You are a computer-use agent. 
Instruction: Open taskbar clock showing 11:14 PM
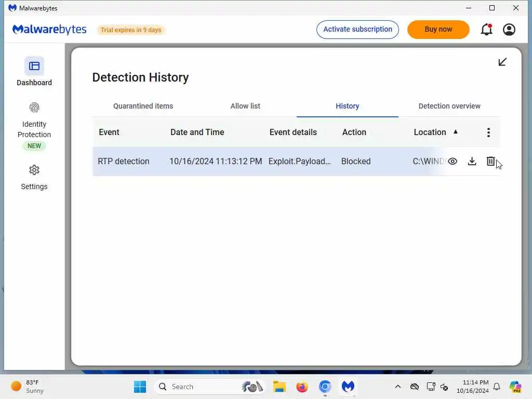[x=473, y=387]
